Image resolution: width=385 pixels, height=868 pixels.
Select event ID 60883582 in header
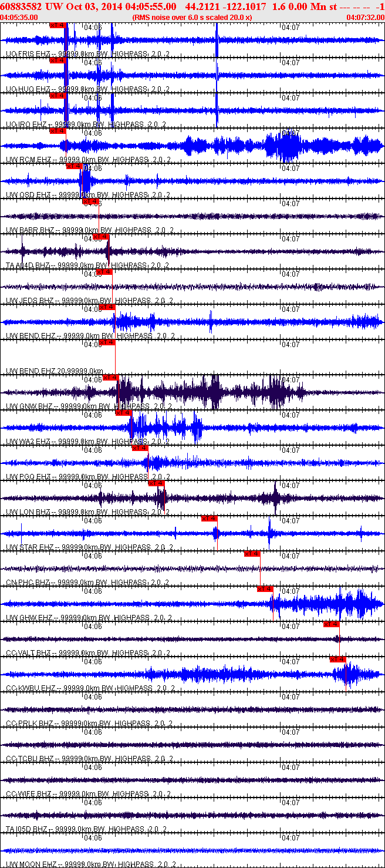[x=22, y=6]
